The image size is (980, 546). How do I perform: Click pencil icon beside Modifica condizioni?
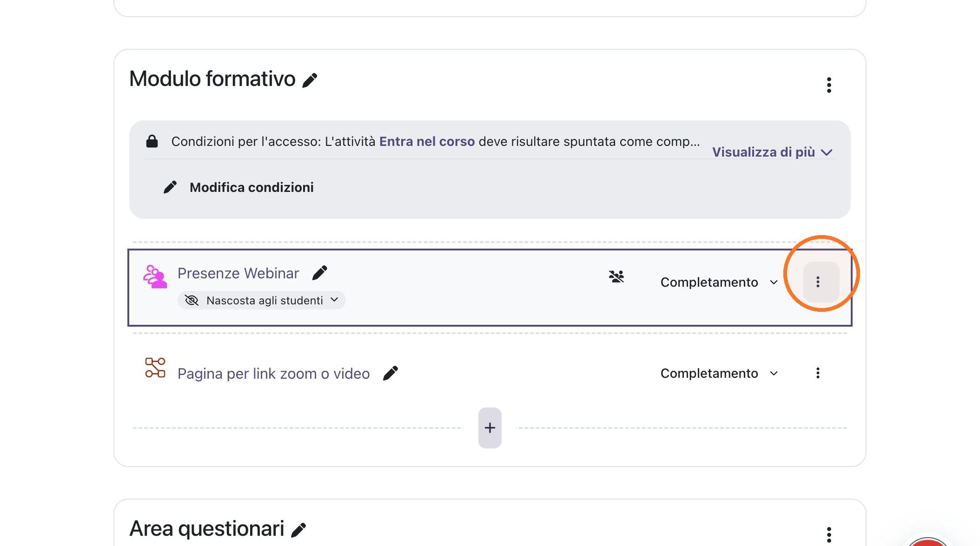[x=170, y=187]
